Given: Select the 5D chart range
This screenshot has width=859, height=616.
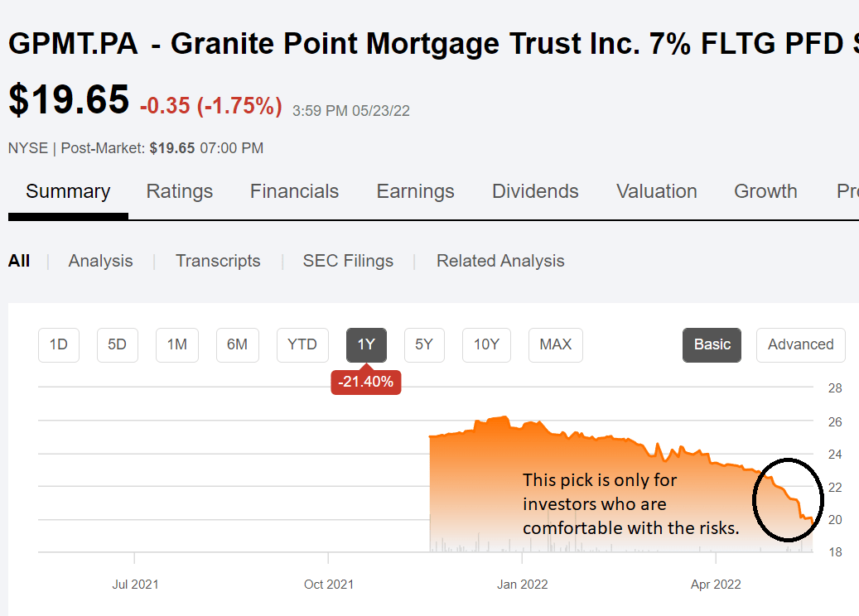Looking at the screenshot, I should point(118,345).
